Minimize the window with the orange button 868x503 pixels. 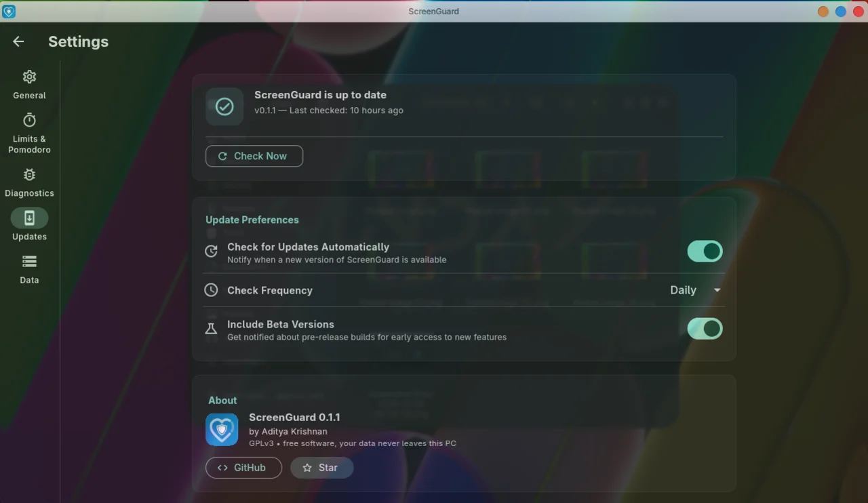click(823, 12)
